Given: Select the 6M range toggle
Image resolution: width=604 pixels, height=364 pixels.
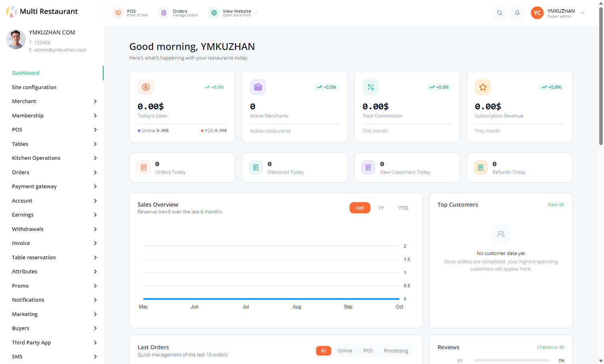Looking at the screenshot, I should pos(360,208).
